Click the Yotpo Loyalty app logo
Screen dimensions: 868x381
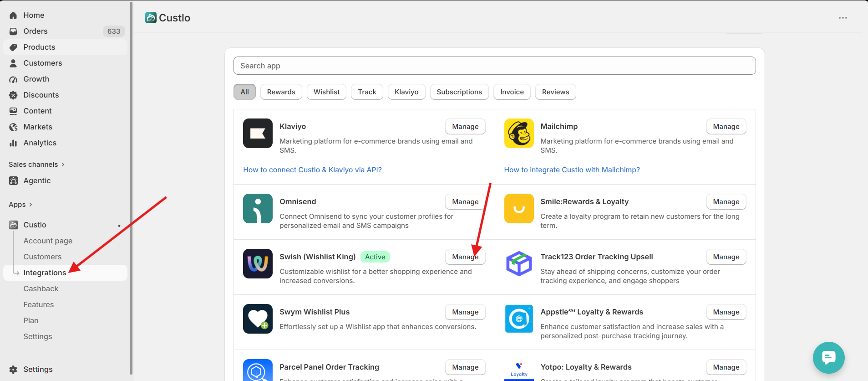click(519, 370)
